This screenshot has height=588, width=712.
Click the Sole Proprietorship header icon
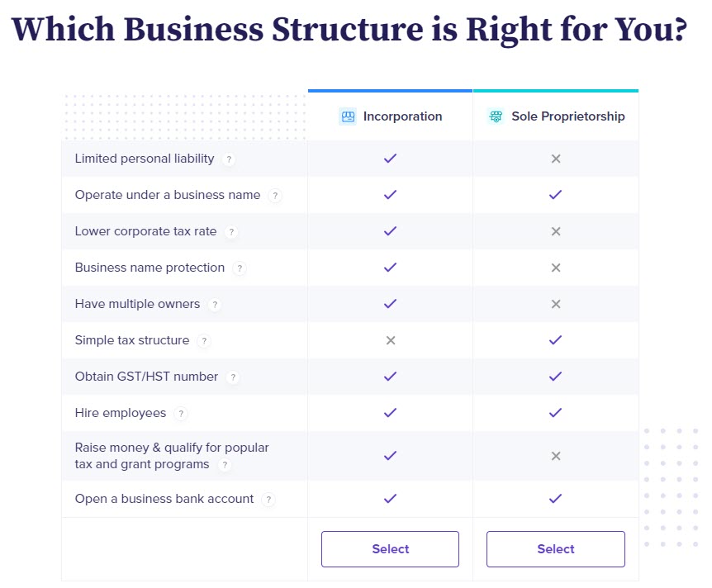coord(496,116)
